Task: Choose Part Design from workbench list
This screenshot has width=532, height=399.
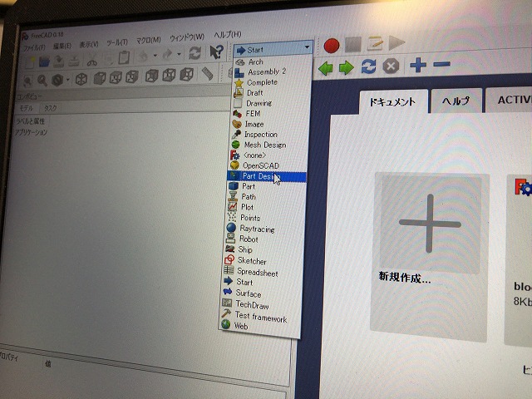Action: pos(258,176)
